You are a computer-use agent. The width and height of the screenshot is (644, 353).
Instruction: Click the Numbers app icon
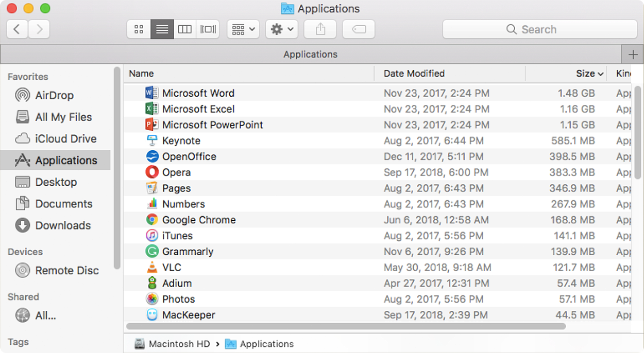(151, 204)
